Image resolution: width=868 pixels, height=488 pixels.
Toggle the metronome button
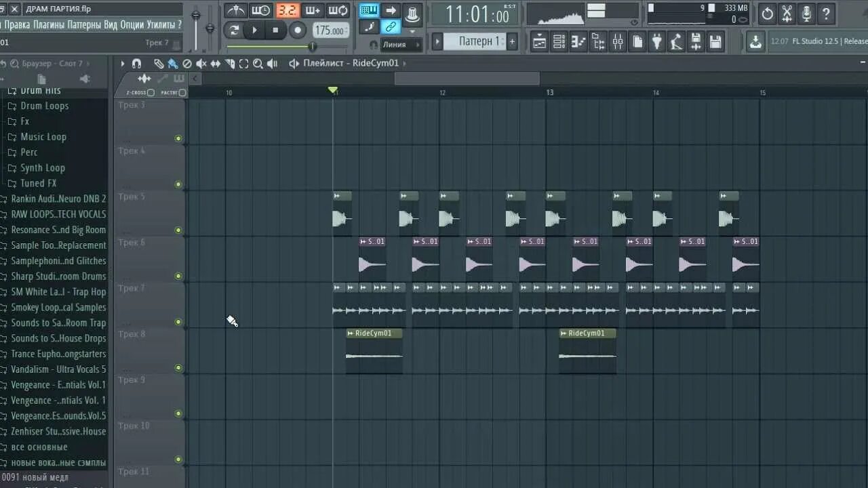235,10
